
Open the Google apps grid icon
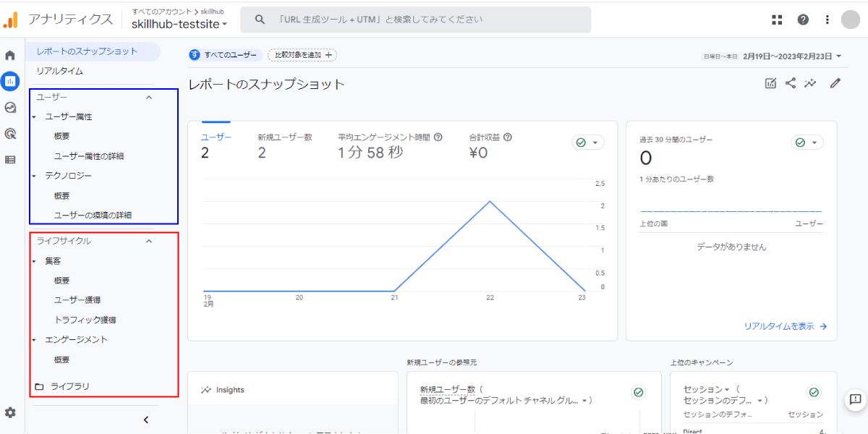click(x=777, y=20)
